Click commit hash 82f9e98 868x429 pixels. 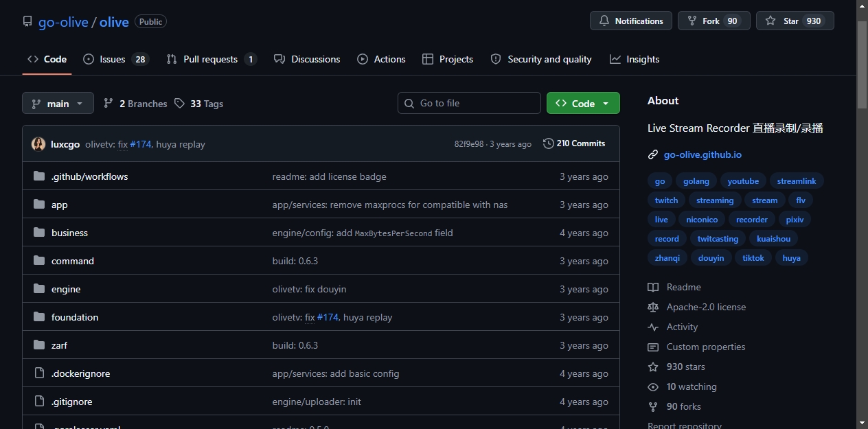tap(469, 144)
